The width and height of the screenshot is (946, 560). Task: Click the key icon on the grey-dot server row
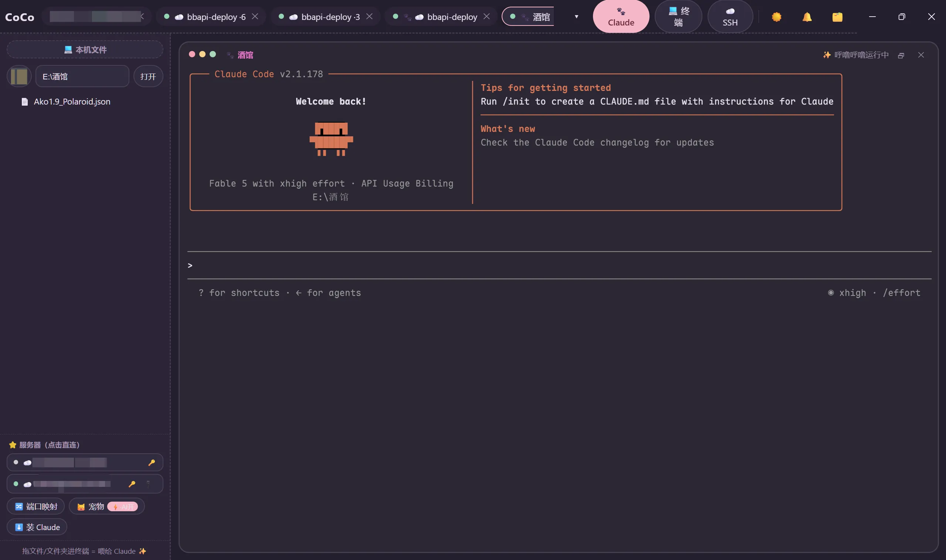[x=152, y=462]
